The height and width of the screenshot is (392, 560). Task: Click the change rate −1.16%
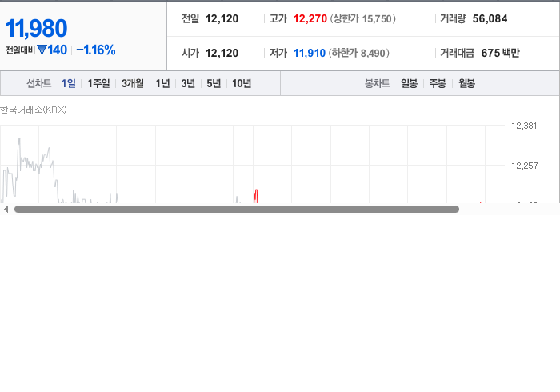[96, 50]
